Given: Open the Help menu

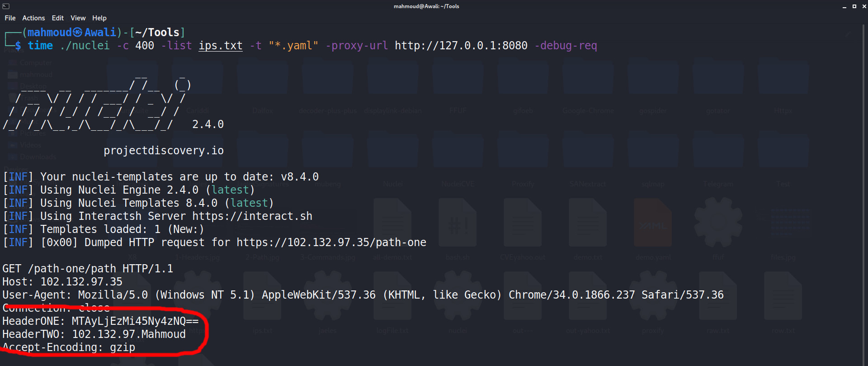Looking at the screenshot, I should [x=99, y=18].
